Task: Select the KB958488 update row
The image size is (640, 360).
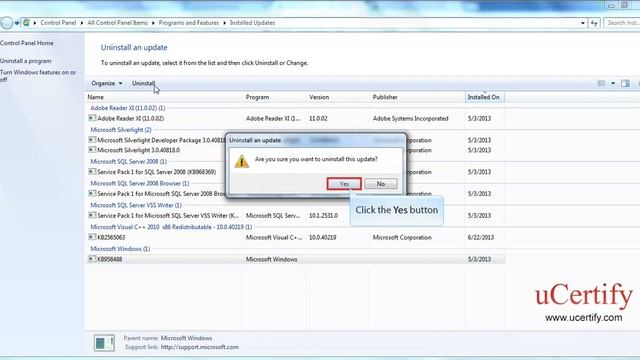Action: tap(296, 259)
